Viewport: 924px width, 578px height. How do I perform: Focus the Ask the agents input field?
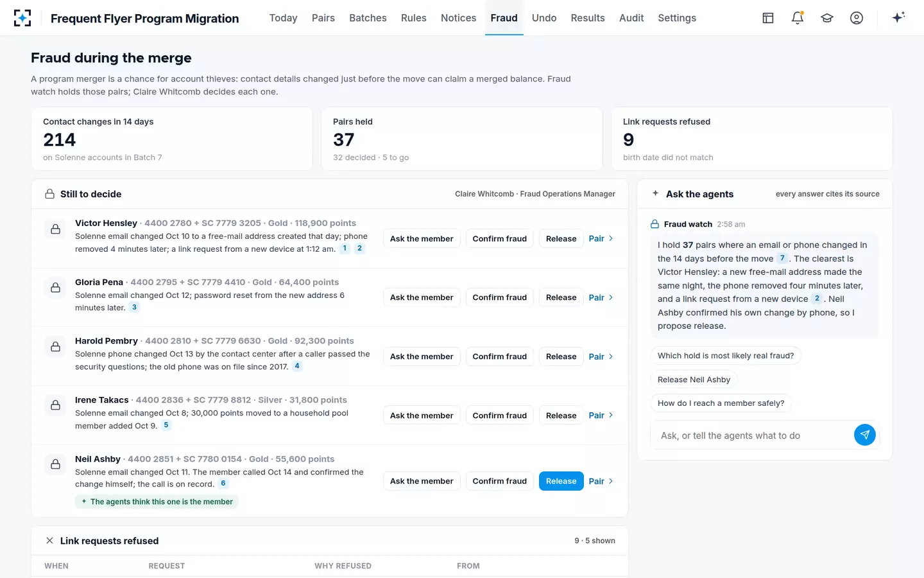point(752,435)
